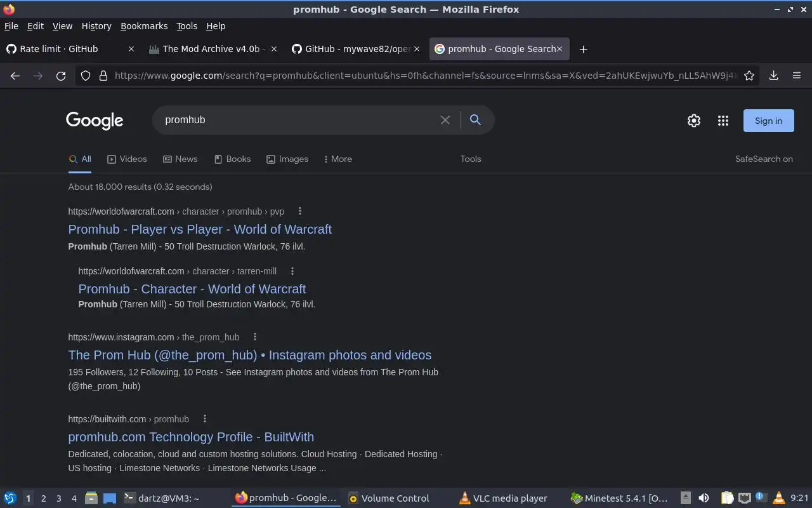The image size is (812, 508).
Task: Open options for tarren-mill result
Action: pyautogui.click(x=292, y=271)
